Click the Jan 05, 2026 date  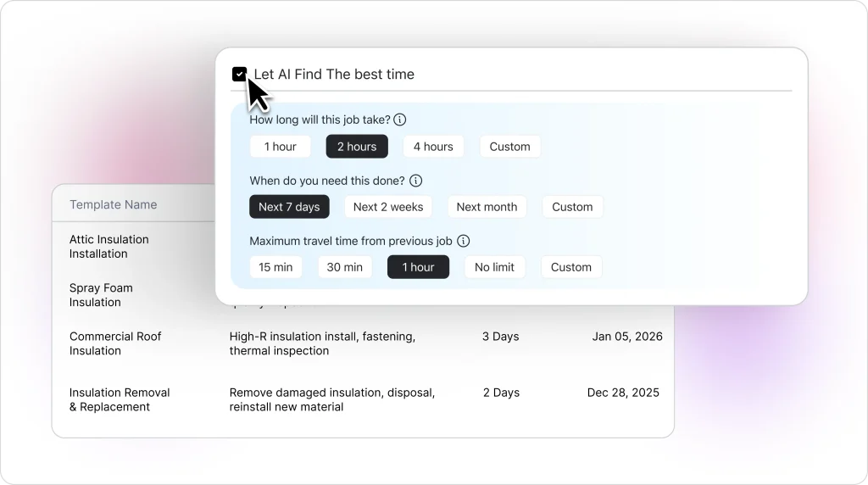[x=627, y=336]
